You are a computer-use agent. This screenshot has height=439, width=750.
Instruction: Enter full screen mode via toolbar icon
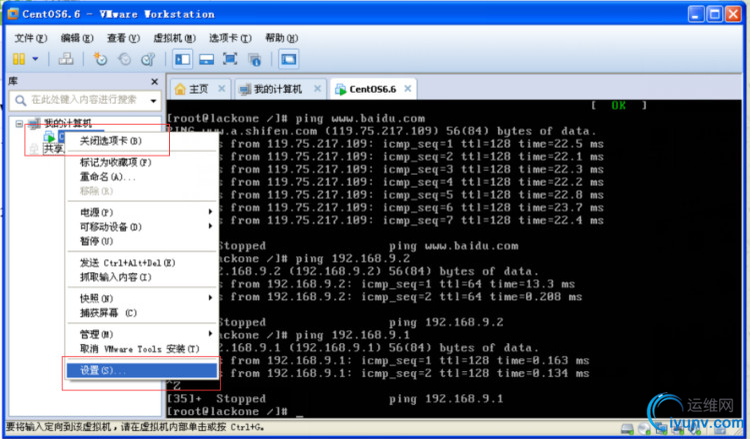coord(230,59)
